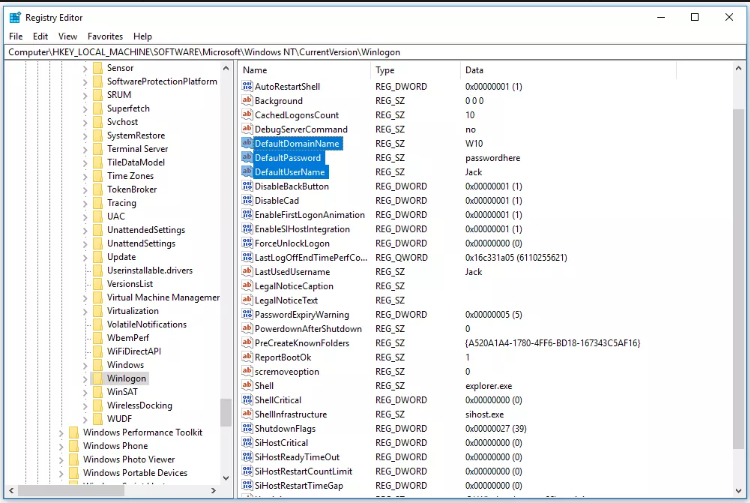750x503 pixels.
Task: Select the WirelessDocking key
Action: (x=140, y=405)
